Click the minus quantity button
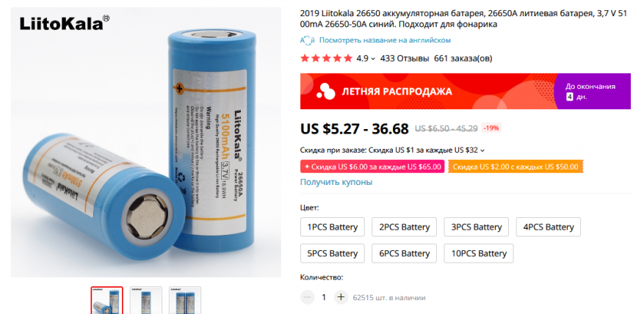 307,297
